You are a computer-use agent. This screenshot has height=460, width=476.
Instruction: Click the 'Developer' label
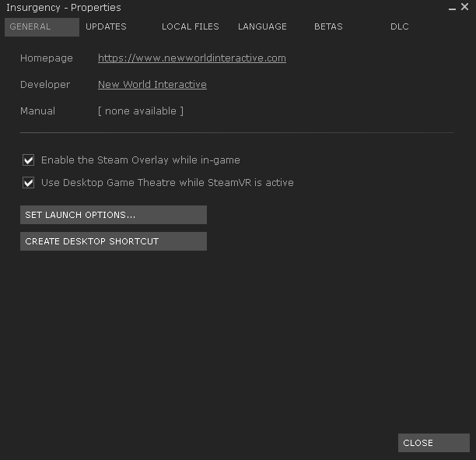(x=45, y=85)
